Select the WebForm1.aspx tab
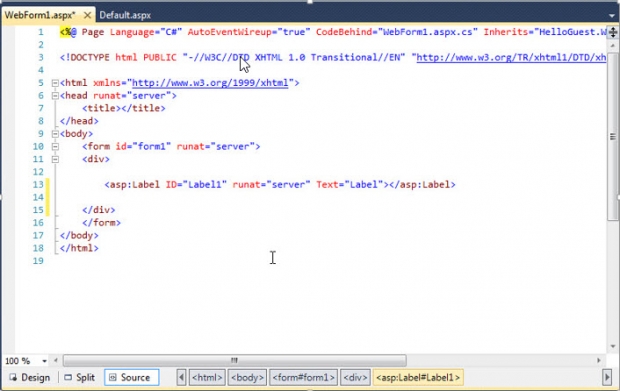 pyautogui.click(x=40, y=15)
